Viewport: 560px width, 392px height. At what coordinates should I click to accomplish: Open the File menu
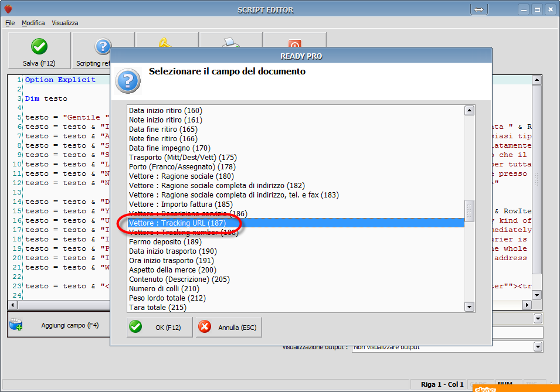tap(10, 23)
